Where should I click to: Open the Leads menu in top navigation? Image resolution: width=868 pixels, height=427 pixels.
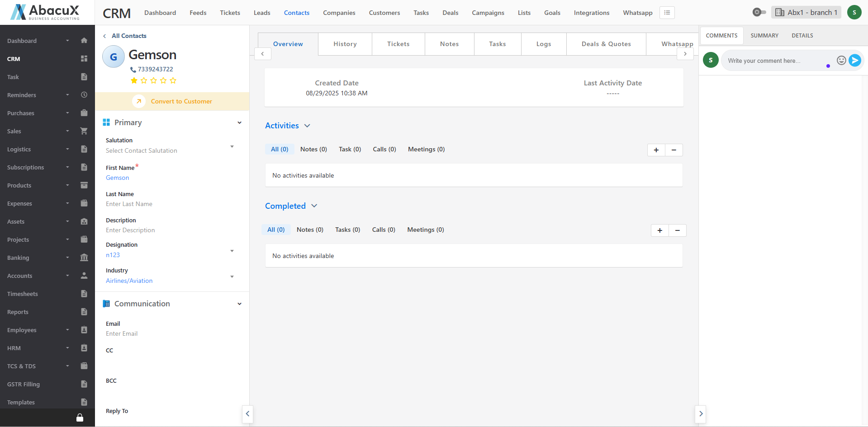click(x=262, y=13)
